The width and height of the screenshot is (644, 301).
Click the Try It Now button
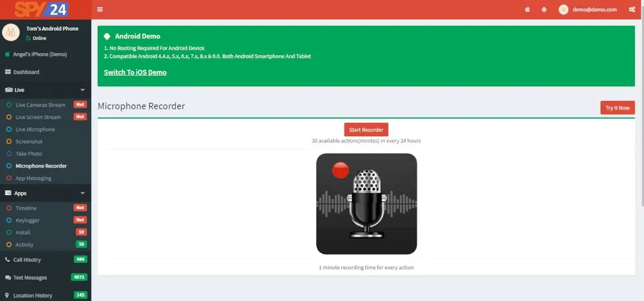[617, 108]
